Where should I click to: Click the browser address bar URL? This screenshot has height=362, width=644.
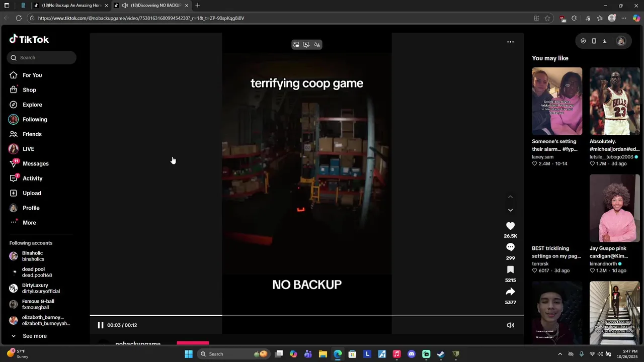(x=141, y=18)
